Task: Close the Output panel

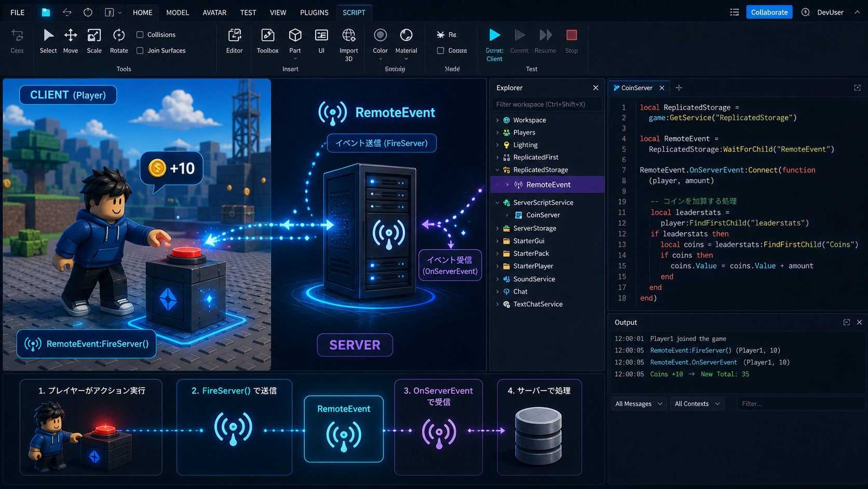Action: click(859, 322)
